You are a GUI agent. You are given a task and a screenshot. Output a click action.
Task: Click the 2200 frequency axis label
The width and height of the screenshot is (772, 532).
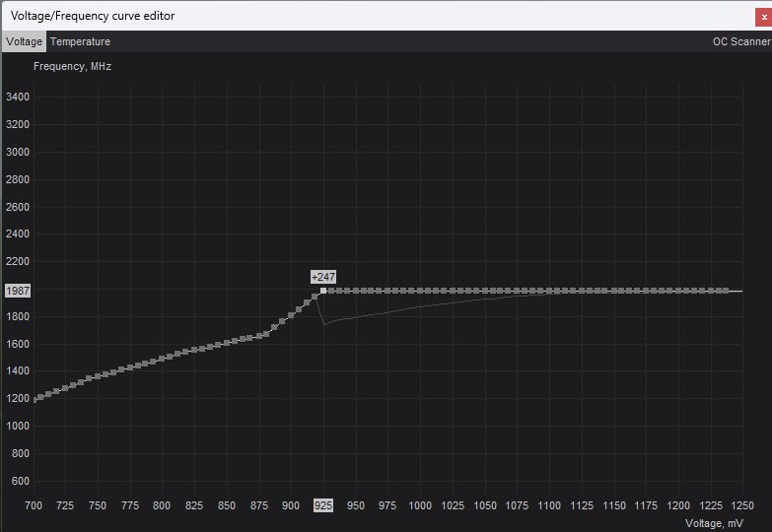tap(18, 261)
